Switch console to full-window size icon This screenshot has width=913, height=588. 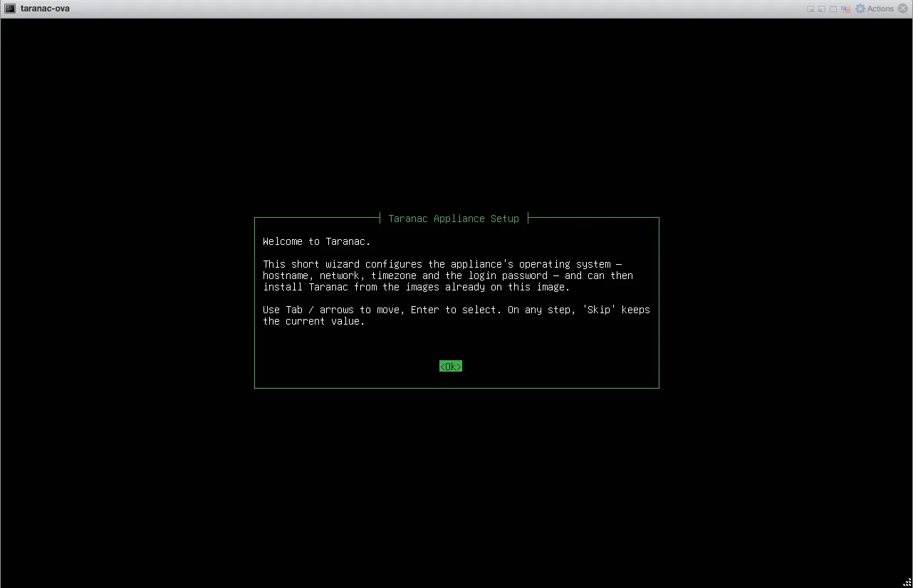coord(833,9)
